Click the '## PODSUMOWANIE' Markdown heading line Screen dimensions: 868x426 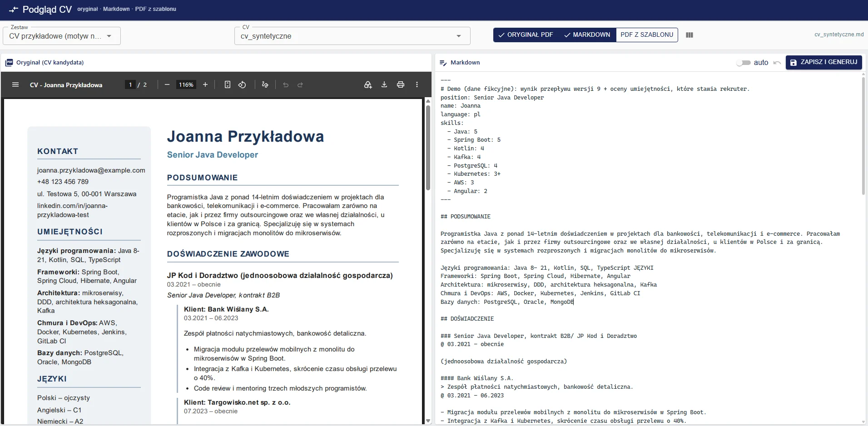click(466, 217)
